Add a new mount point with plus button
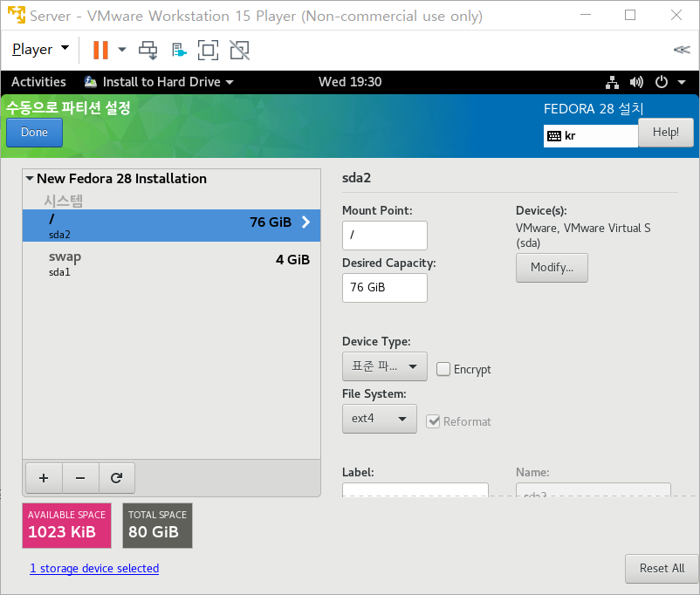Image resolution: width=700 pixels, height=595 pixels. pos(44,478)
